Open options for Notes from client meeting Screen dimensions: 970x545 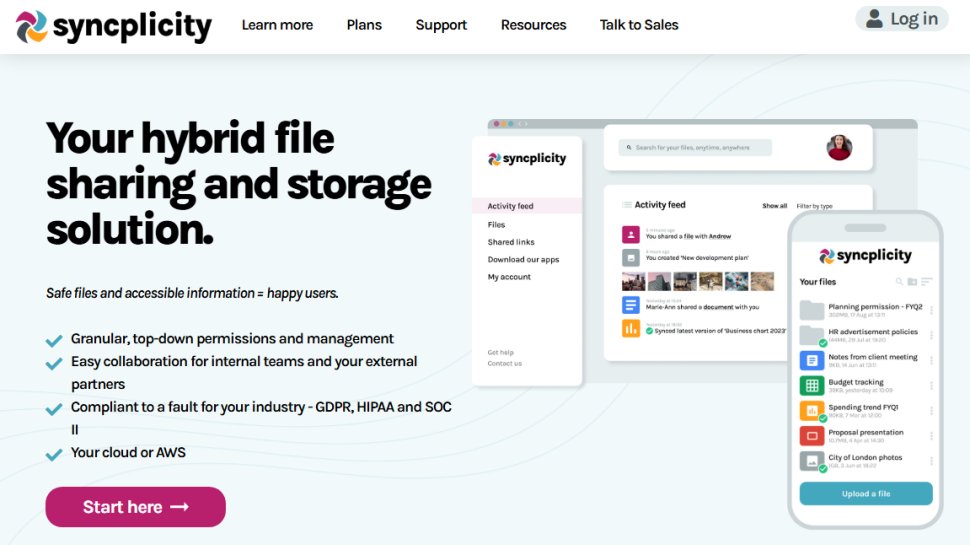931,360
